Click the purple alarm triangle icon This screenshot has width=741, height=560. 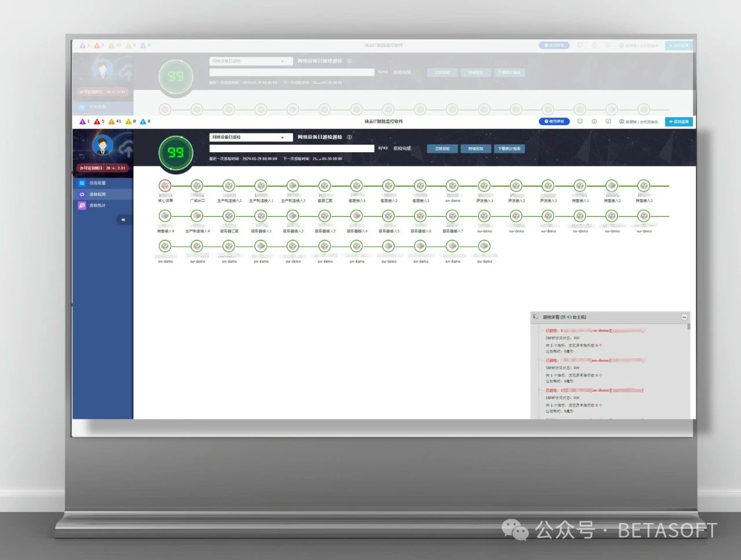82,121
